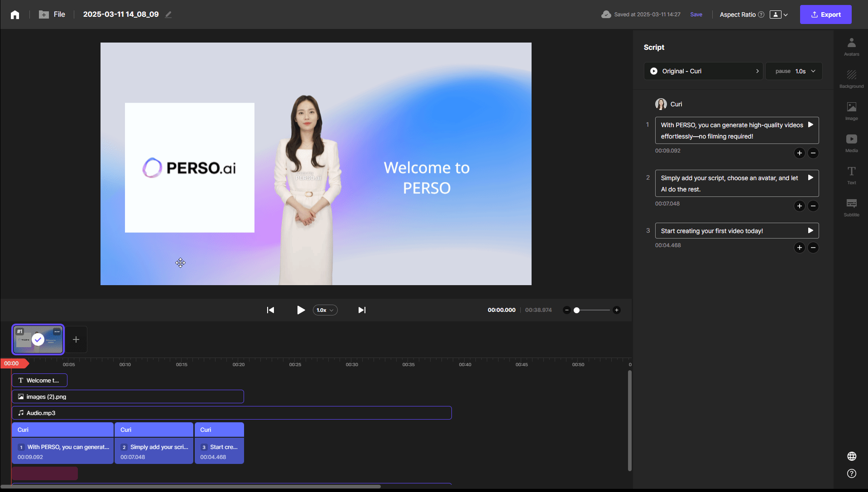The image size is (868, 492).
Task: Select the images (2).png clip
Action: click(128, 396)
